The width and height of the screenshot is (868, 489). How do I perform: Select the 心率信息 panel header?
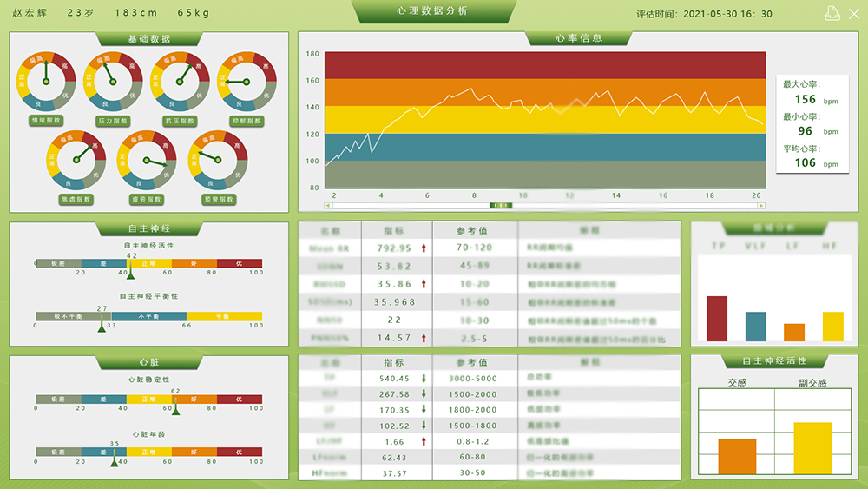click(578, 38)
